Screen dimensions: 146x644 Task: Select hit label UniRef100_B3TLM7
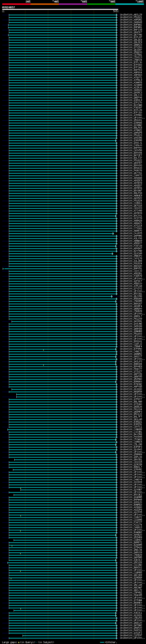pyautogui.click(x=131, y=37)
